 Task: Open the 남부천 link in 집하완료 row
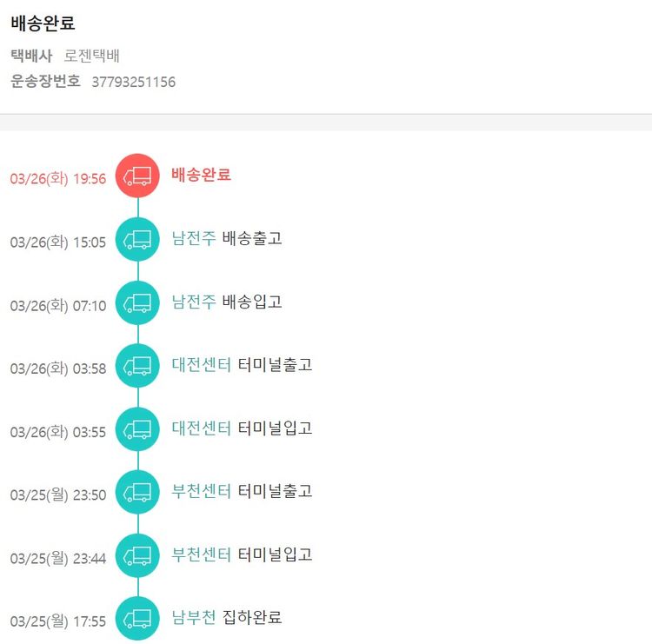pos(194,618)
